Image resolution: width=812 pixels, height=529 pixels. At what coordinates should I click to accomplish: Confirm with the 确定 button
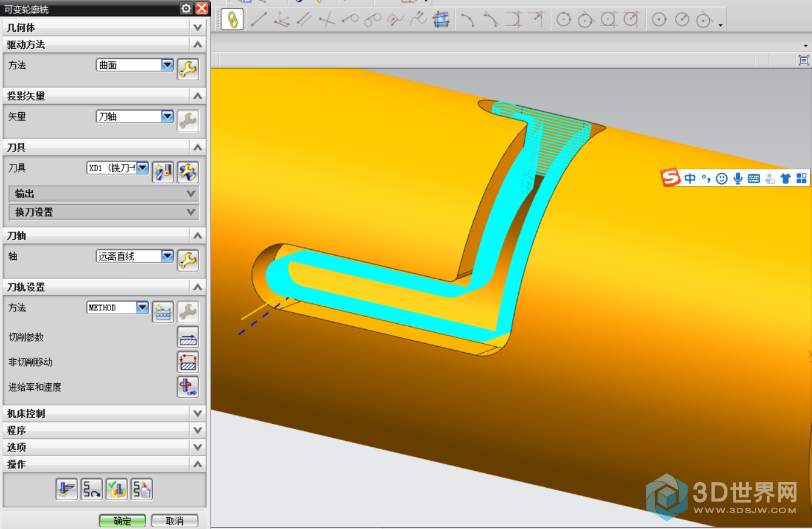coord(122,521)
